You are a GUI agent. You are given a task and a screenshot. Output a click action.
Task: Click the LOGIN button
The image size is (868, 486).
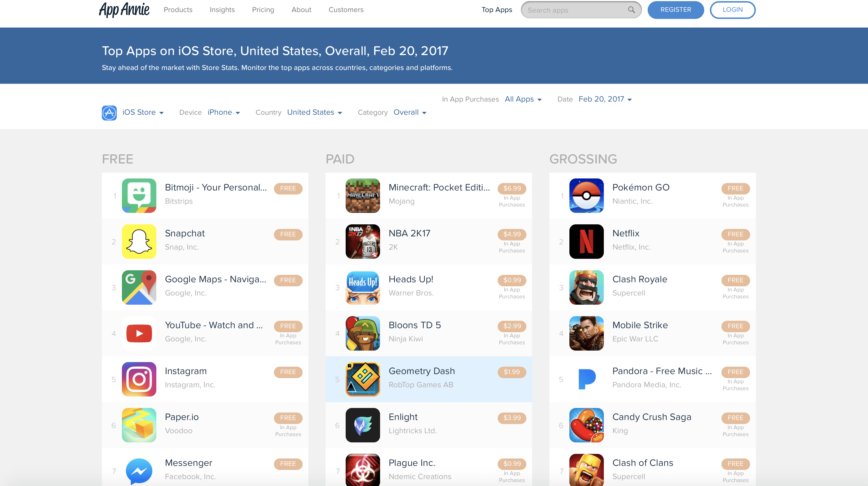coord(733,10)
